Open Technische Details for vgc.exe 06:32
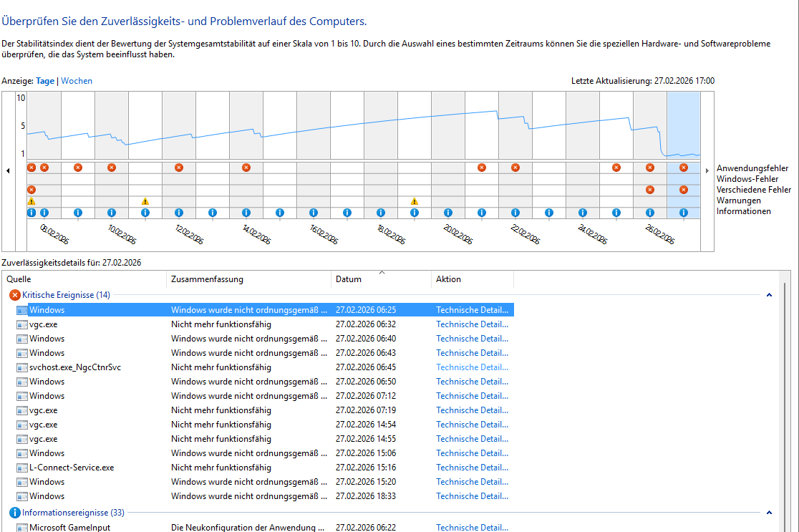 coord(472,324)
